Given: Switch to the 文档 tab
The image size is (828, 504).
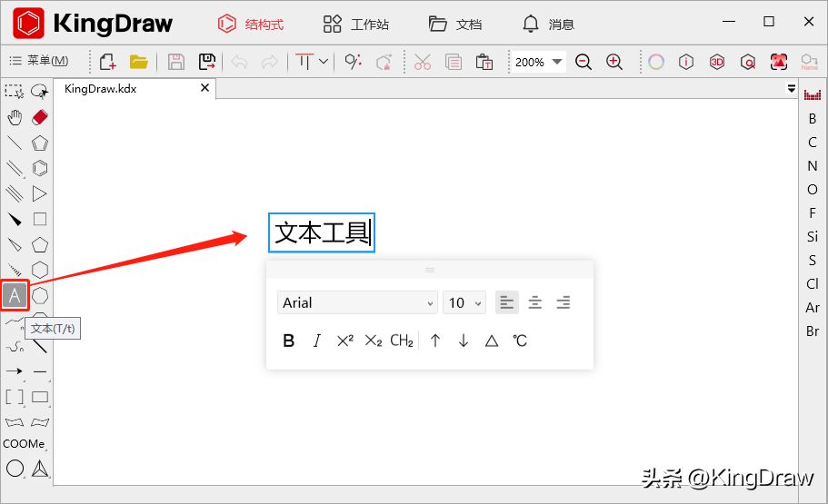Looking at the screenshot, I should (x=455, y=25).
